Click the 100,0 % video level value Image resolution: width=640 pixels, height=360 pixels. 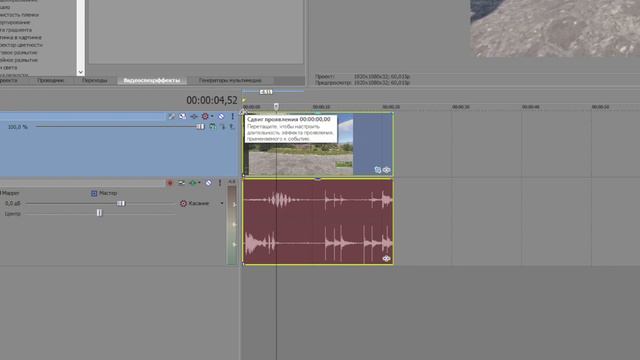18,127
